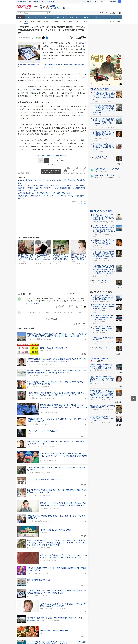Open the 流行語大賞ノミネート recommended article thumbnail
This screenshot has width=138, height=644.
(x=61, y=247)
